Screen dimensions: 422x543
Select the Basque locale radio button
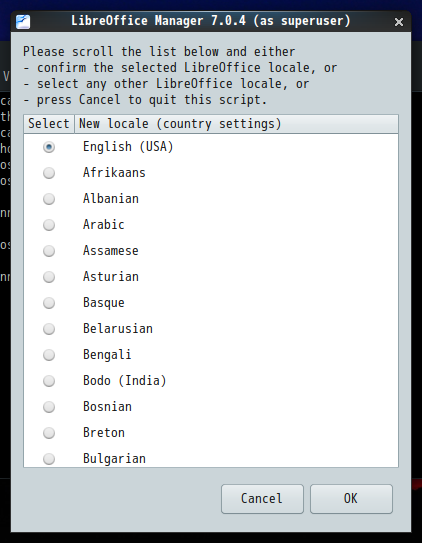tap(49, 303)
